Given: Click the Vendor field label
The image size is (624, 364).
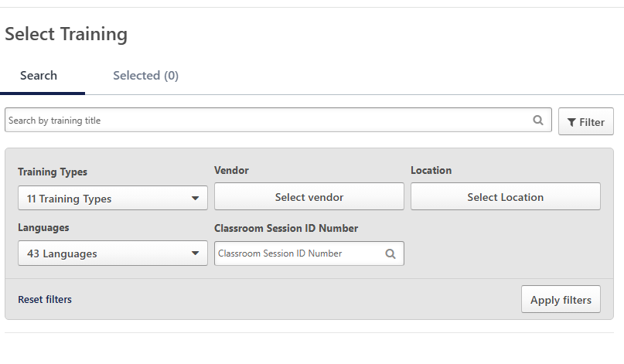Looking at the screenshot, I should pyautogui.click(x=231, y=170).
